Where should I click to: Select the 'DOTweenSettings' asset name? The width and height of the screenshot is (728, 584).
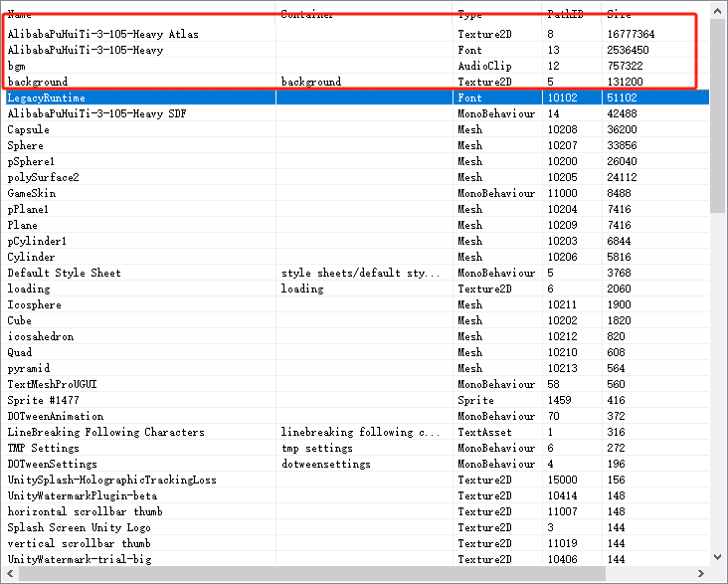[53, 464]
